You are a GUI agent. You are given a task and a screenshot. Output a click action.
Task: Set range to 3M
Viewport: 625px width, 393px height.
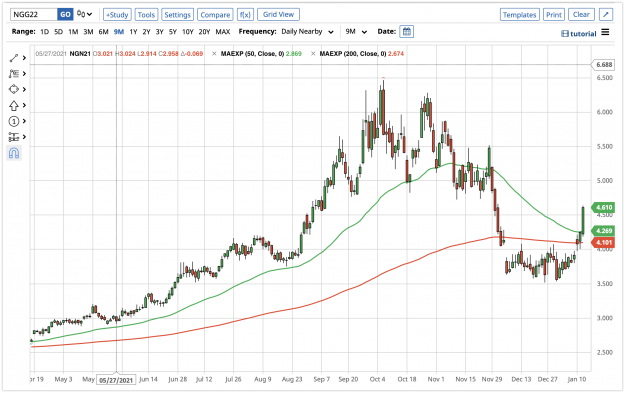tap(88, 31)
